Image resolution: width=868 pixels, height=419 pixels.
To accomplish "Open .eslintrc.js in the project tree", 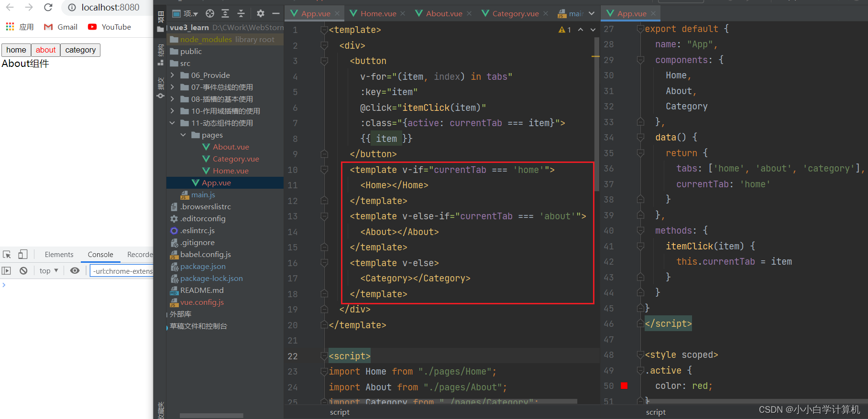I will pyautogui.click(x=197, y=230).
